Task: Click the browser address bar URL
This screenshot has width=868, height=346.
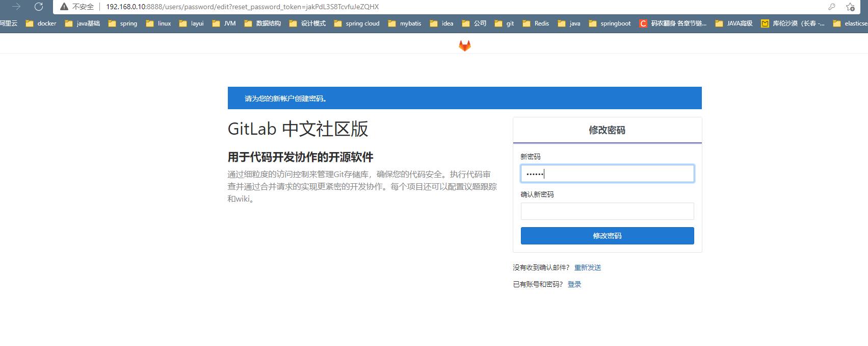Action: (242, 7)
